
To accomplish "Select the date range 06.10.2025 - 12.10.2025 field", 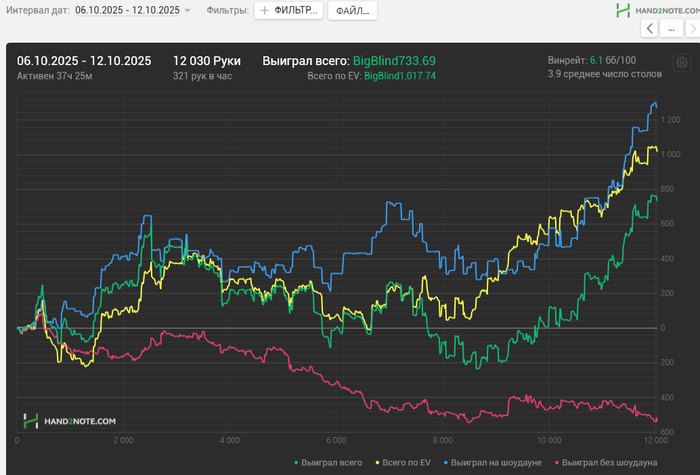I will 127,10.
